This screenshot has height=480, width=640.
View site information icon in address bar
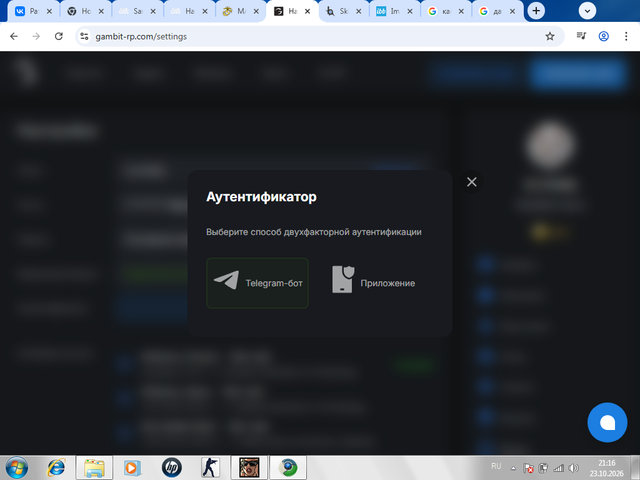click(84, 36)
